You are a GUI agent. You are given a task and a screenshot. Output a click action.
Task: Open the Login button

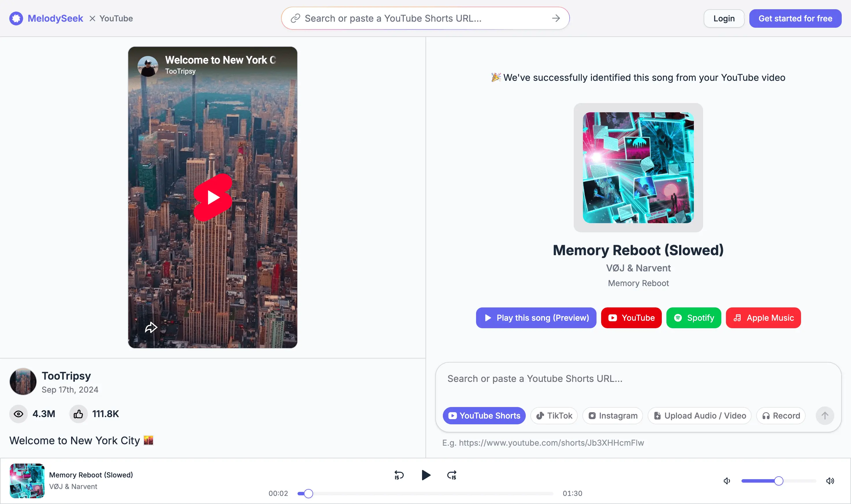[x=724, y=18]
